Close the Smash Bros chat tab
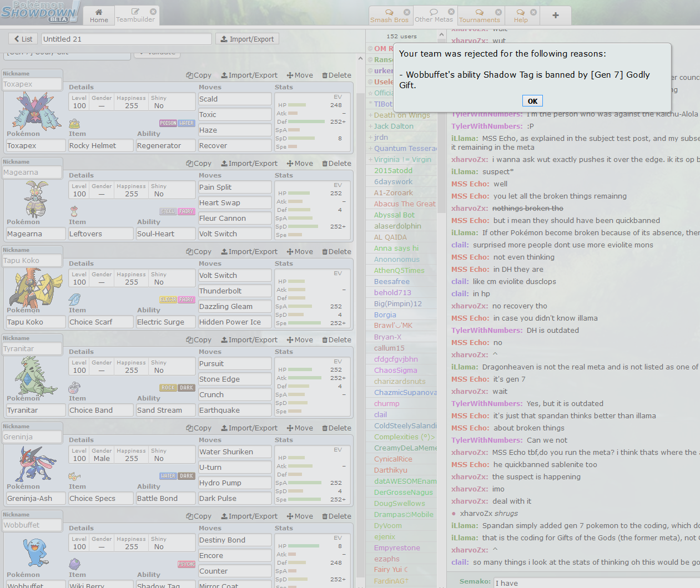The width and height of the screenshot is (700, 588). pos(407,12)
